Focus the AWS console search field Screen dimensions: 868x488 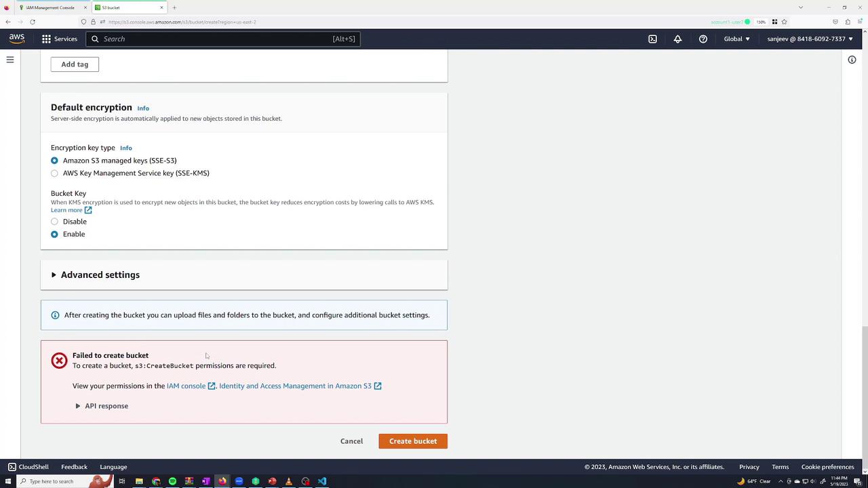click(x=224, y=39)
